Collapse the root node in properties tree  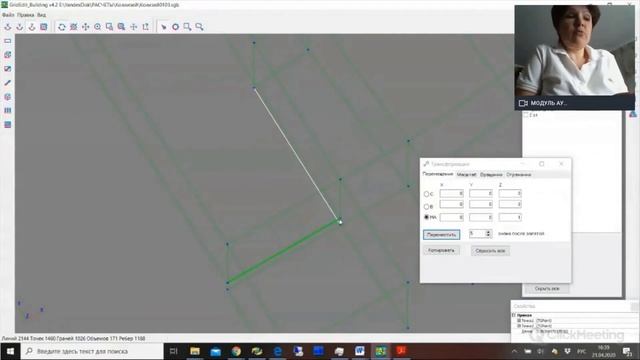click(x=514, y=315)
